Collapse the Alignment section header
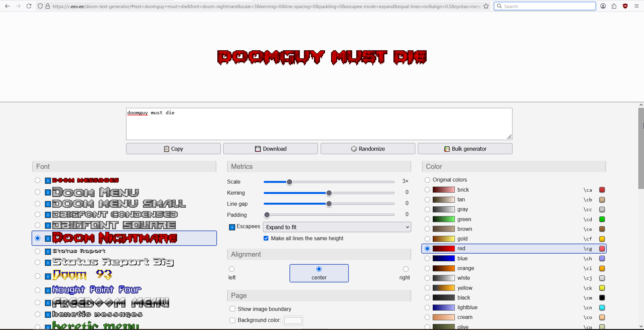Screen dimensions: 644x330 pyautogui.click(x=319, y=254)
